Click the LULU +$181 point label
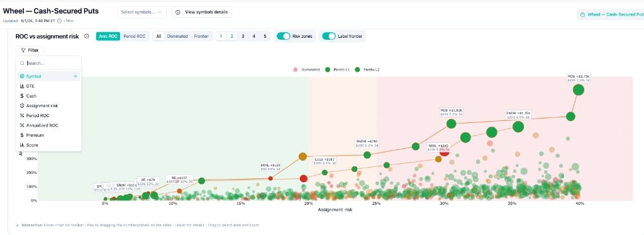This screenshot has width=644, height=235. (325, 161)
